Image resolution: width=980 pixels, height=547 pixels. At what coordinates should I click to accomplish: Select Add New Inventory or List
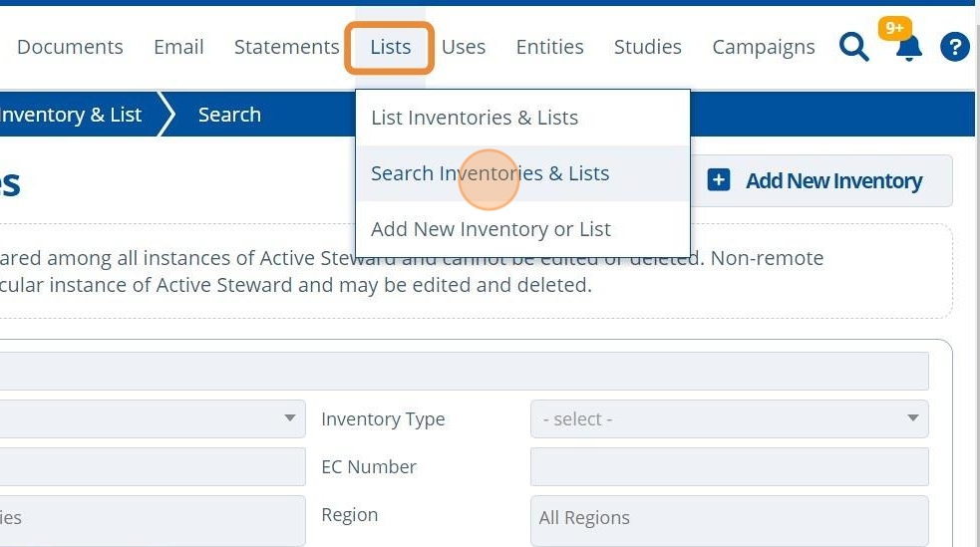click(490, 229)
